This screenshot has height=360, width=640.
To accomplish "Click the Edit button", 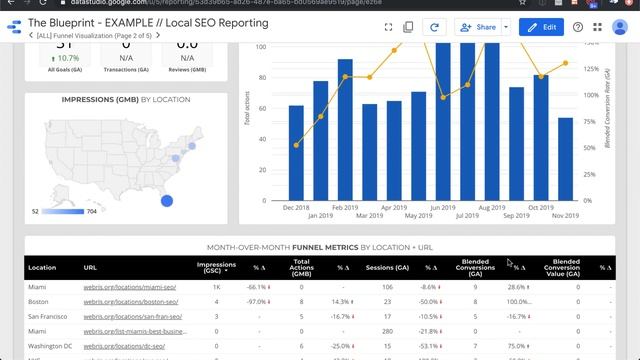I will (541, 27).
